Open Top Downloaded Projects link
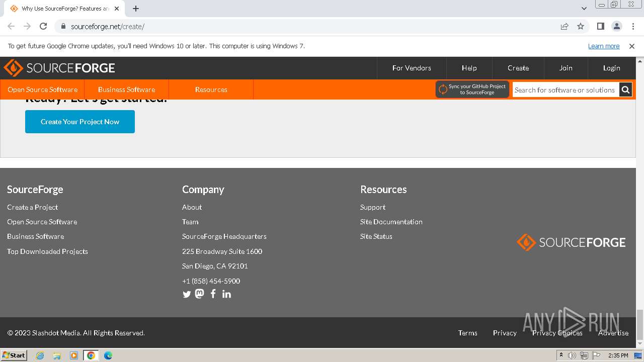 point(47,251)
